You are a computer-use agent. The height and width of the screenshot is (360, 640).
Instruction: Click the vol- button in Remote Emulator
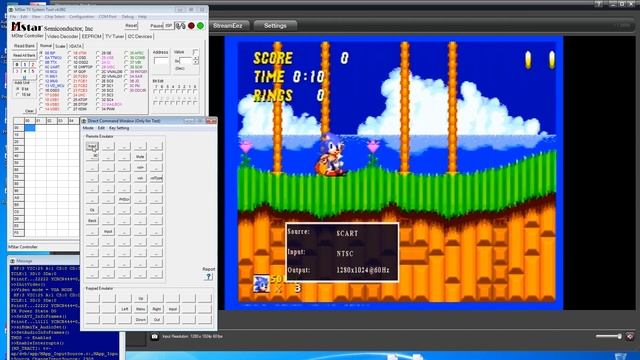[140, 178]
